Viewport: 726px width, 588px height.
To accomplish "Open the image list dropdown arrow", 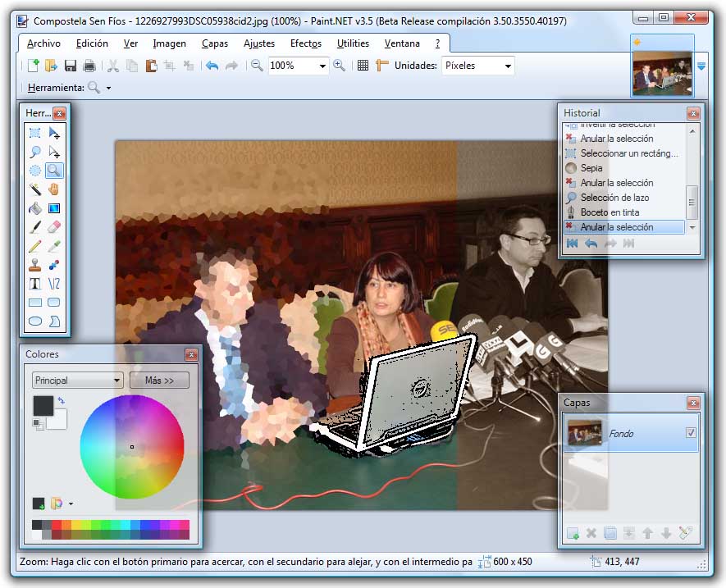I will tap(701, 66).
